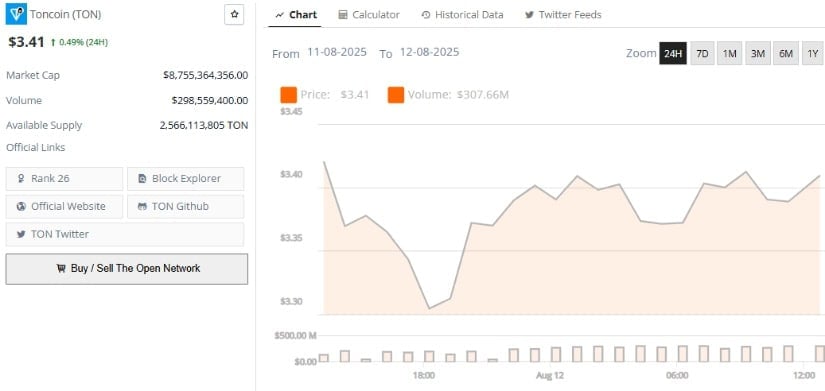Click Buy / Sell The Open Network
Viewport: 825px width, 391px height.
[x=127, y=269]
